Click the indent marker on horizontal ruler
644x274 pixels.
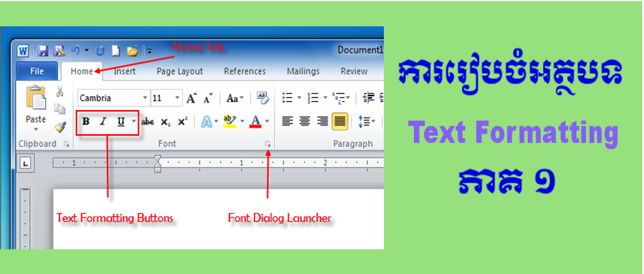[x=158, y=163]
